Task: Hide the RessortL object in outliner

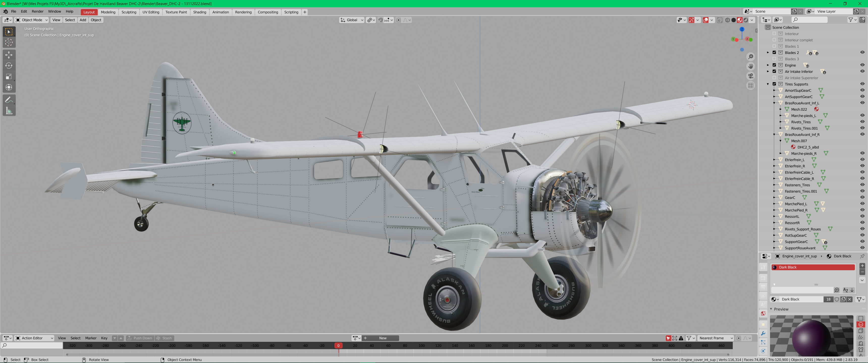Action: (x=862, y=216)
